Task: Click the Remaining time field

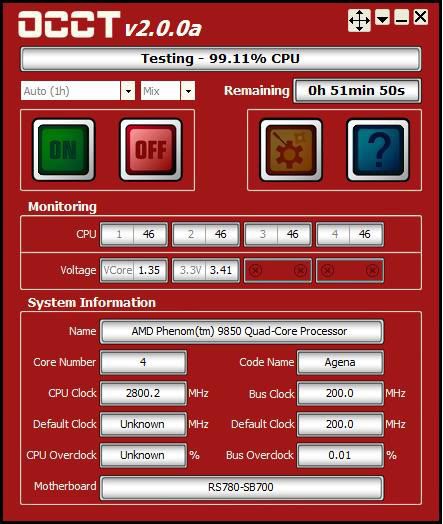Action: click(357, 91)
